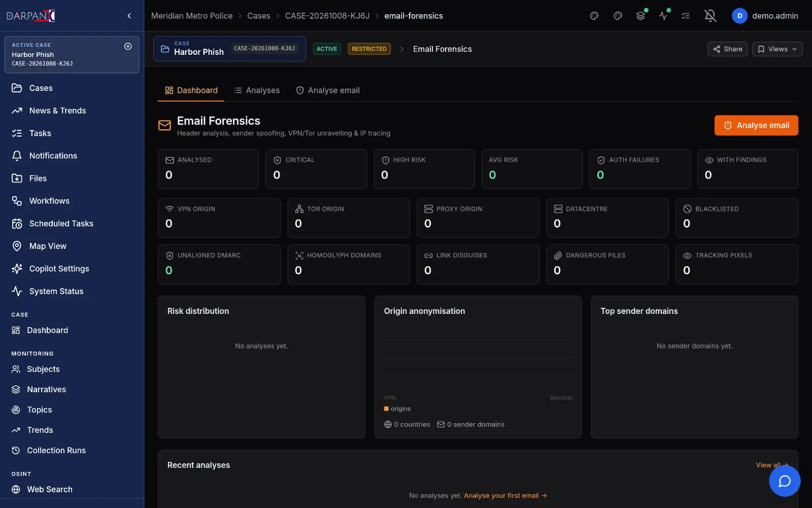Open Workflows section

point(72,201)
